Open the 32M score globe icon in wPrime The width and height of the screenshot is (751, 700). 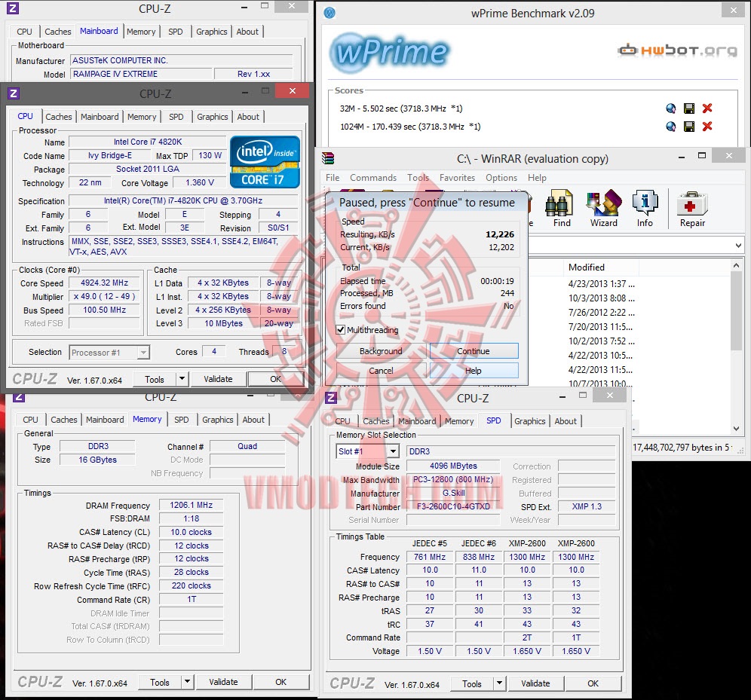click(670, 109)
